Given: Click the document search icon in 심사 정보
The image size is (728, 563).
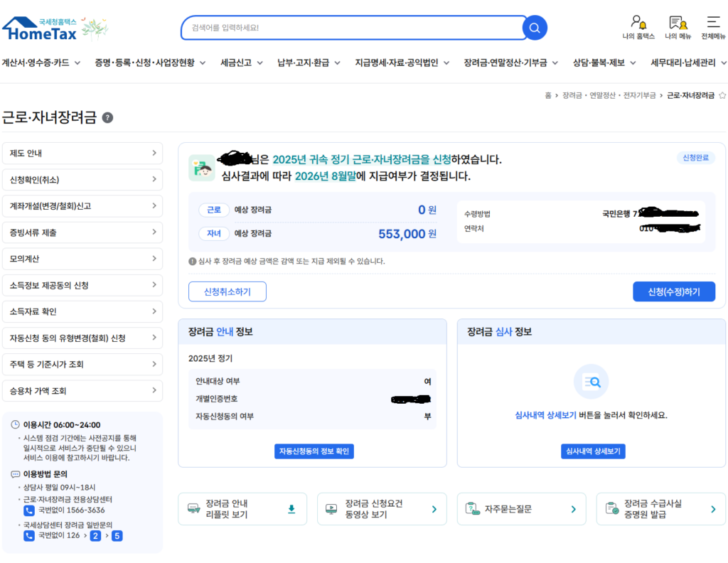Looking at the screenshot, I should pyautogui.click(x=591, y=382).
